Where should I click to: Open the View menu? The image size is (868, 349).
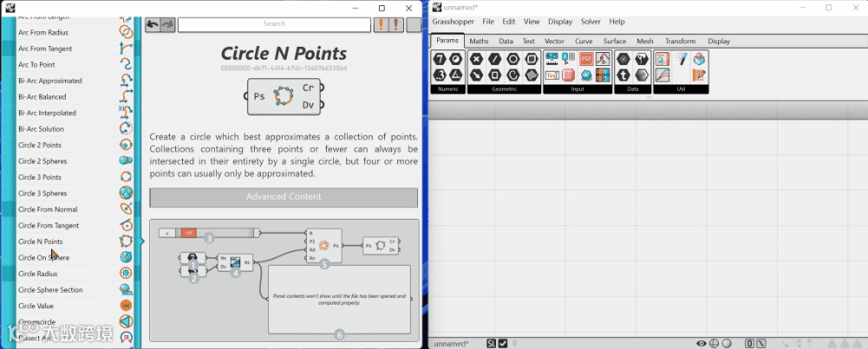click(532, 22)
